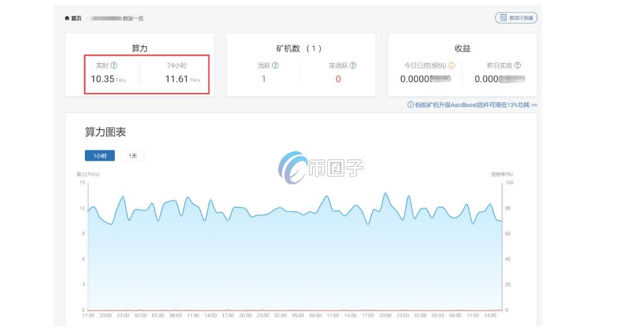Click the help icon next to 活跃
The height and width of the screenshot is (336, 644).
pyautogui.click(x=276, y=66)
